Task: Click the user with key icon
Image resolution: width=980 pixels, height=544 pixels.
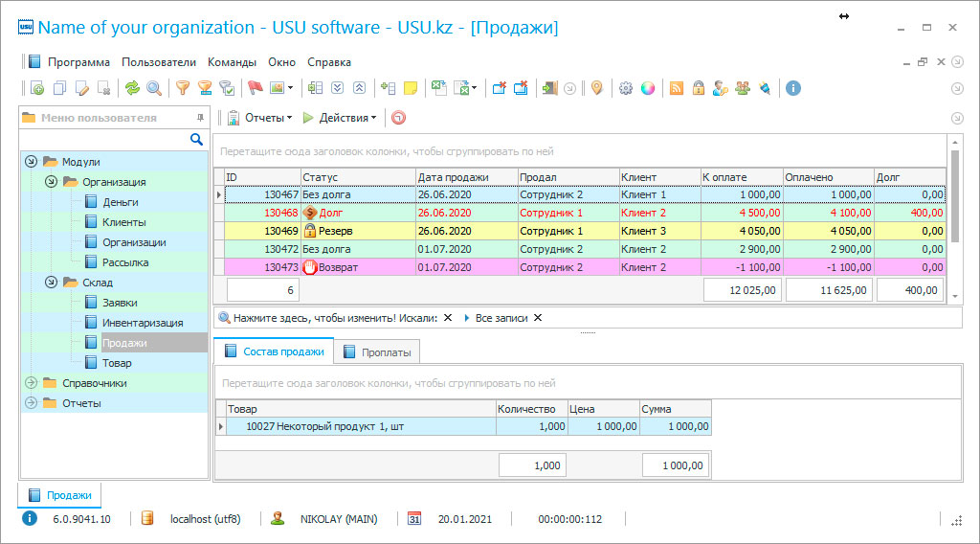Action: (x=720, y=88)
